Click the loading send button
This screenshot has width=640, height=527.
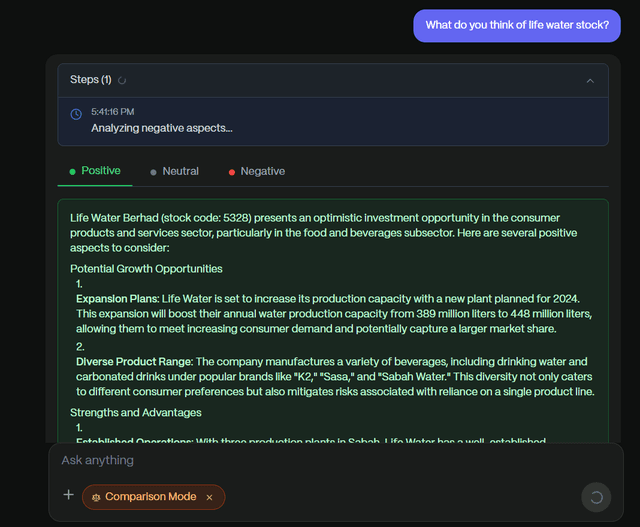pyautogui.click(x=596, y=497)
